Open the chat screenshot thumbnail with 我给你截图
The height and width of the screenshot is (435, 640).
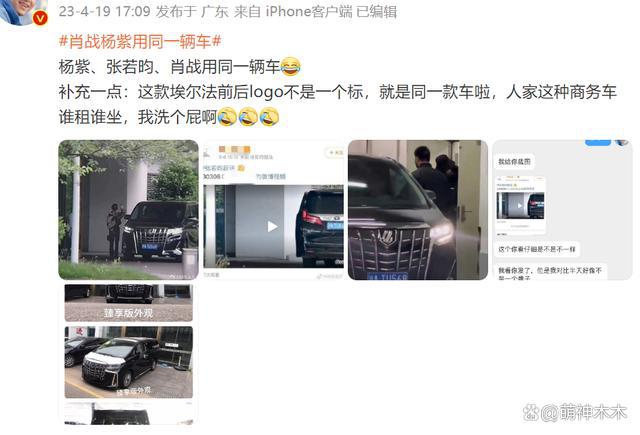(x=562, y=210)
